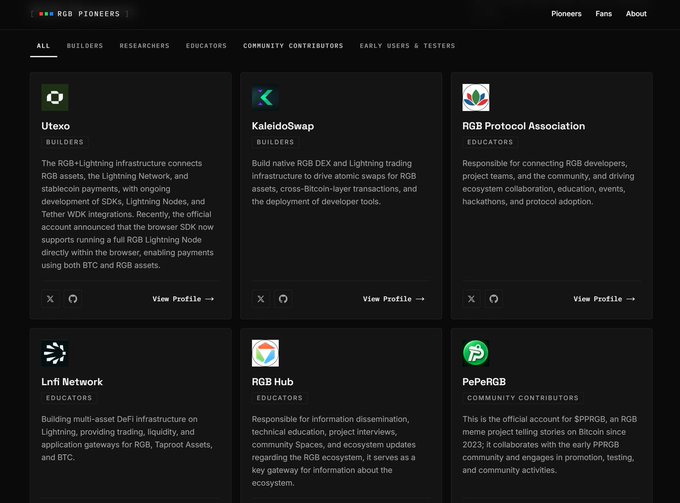Select the All tab
Screen dimensions: 680x503
tap(43, 46)
